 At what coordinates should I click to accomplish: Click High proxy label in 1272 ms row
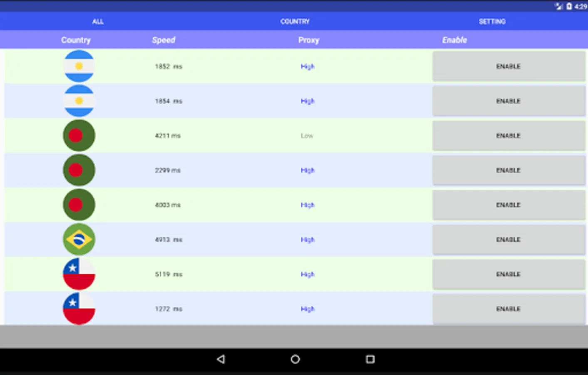[308, 308]
